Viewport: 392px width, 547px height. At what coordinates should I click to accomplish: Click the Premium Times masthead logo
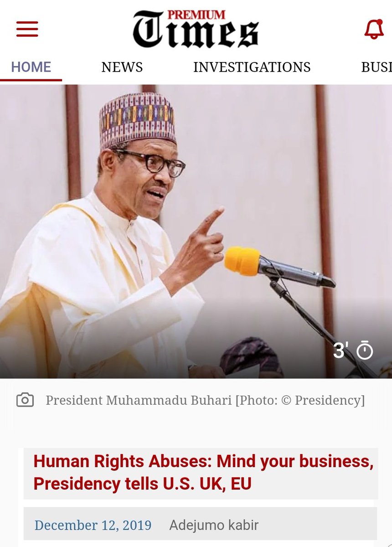click(x=196, y=30)
